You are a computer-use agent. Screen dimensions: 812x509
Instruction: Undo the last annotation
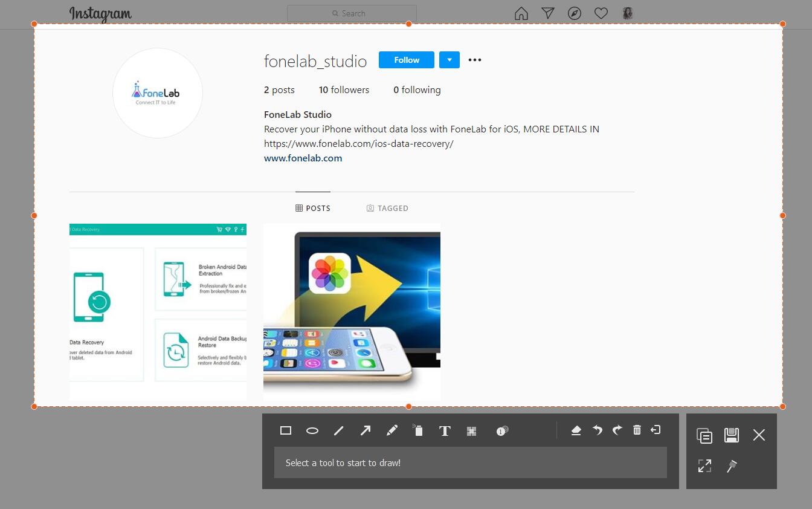tap(598, 430)
